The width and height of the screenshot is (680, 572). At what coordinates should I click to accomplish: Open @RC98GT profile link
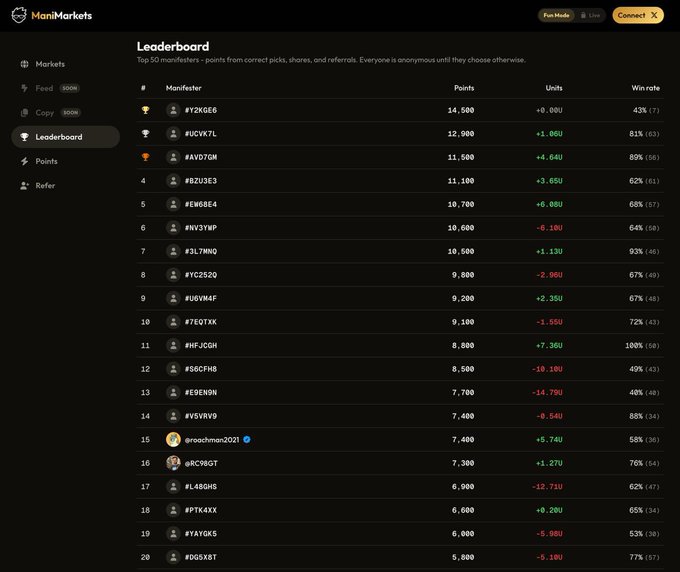(201, 463)
